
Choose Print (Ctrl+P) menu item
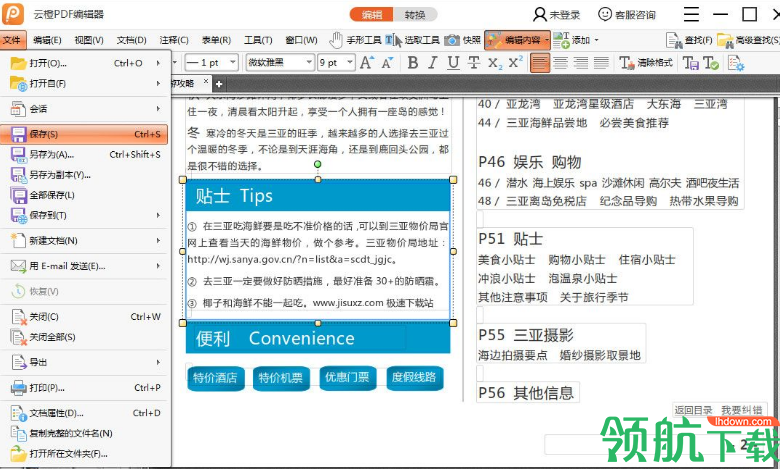tap(85, 387)
